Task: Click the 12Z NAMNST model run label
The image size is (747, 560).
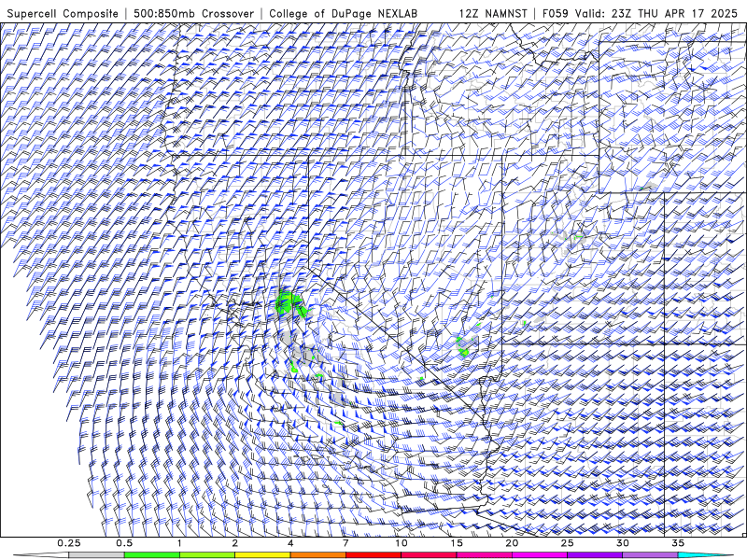Action: point(493,13)
